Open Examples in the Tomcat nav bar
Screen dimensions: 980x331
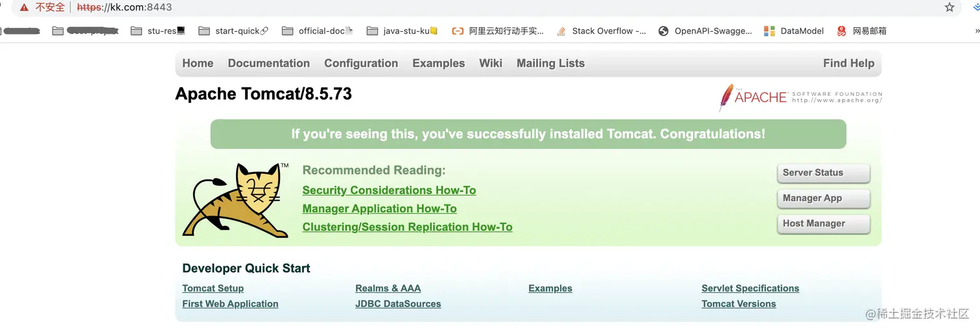439,63
